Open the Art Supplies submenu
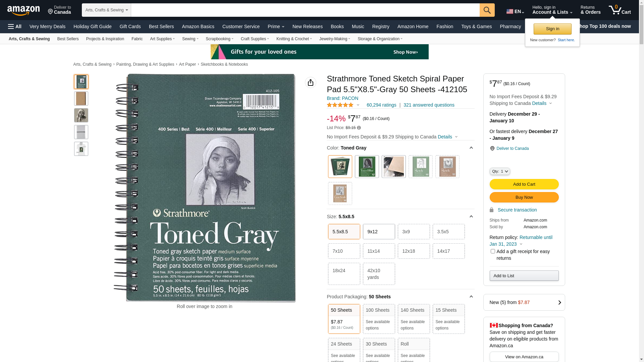 pos(162,39)
